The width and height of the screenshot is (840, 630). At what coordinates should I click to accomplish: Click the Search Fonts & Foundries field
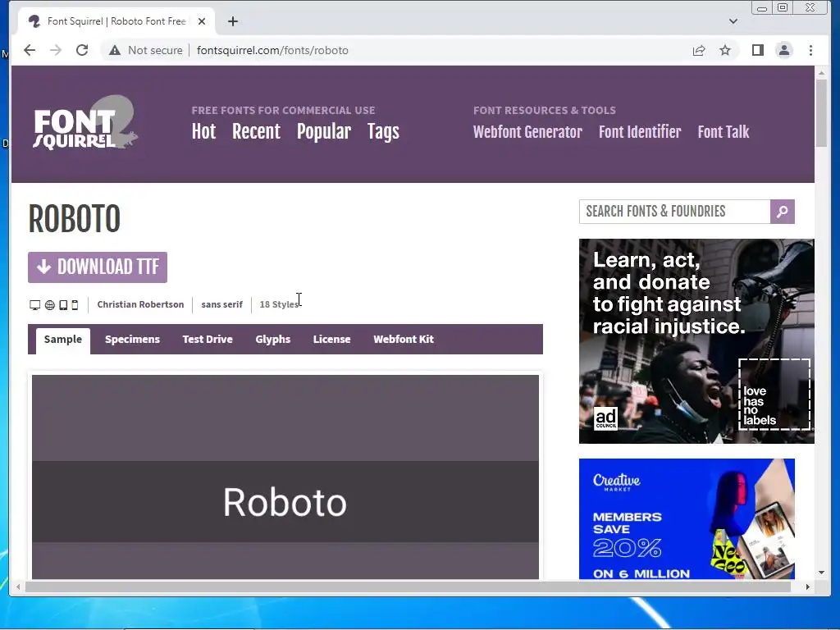(674, 212)
